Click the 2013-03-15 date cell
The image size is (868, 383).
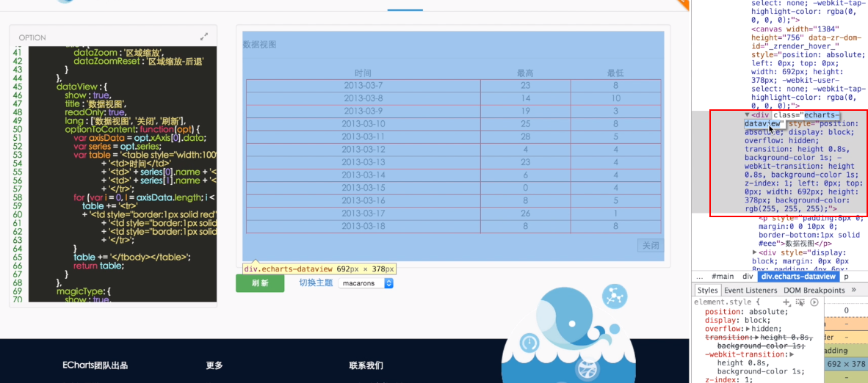tap(364, 188)
